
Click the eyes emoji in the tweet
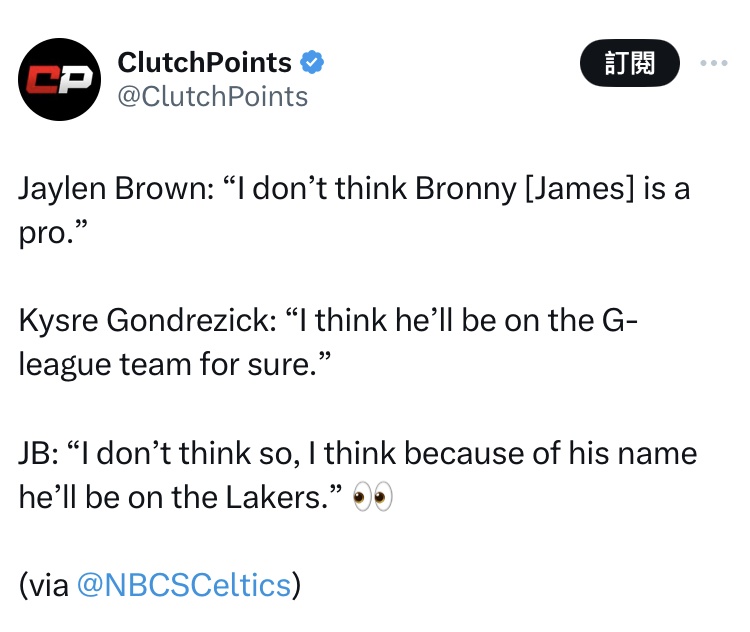375,496
